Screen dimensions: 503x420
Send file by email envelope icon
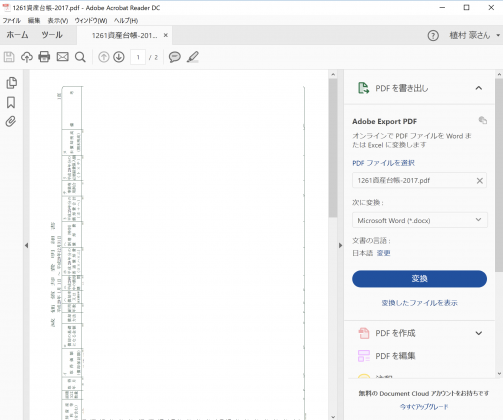pos(62,57)
